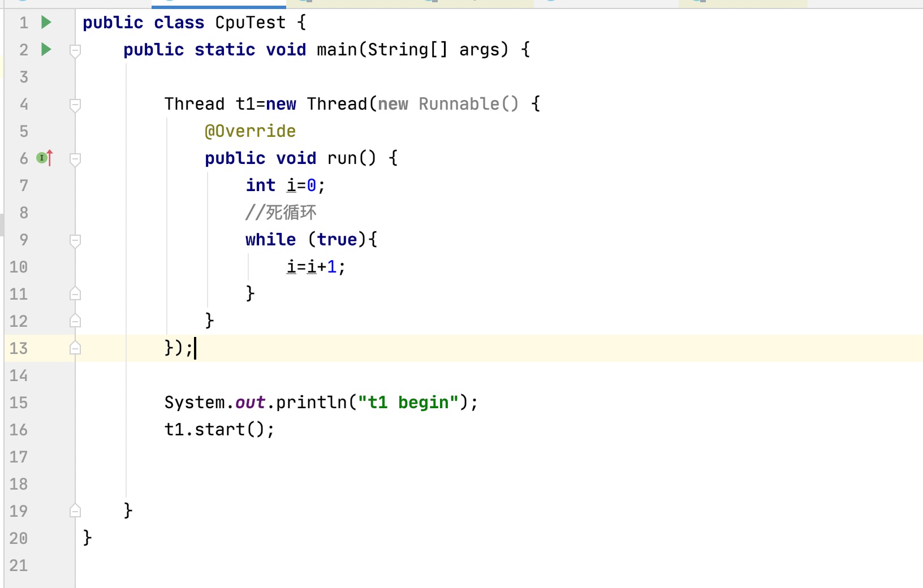Viewport: 923px width, 588px height.
Task: Collapse the run() method fold marker
Action: (x=75, y=159)
